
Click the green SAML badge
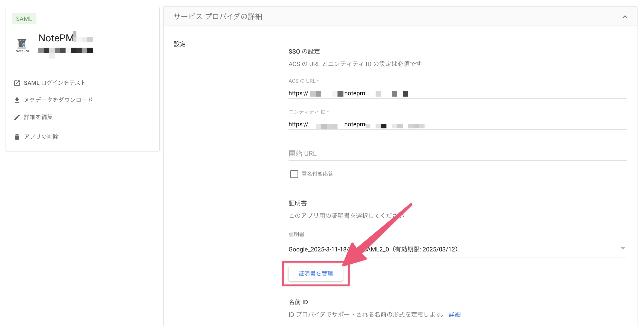tap(24, 19)
